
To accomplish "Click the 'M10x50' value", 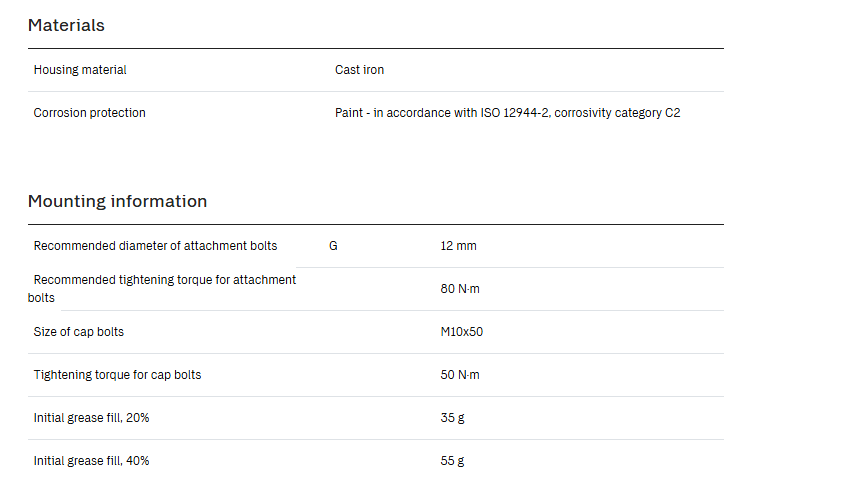I will (461, 332).
